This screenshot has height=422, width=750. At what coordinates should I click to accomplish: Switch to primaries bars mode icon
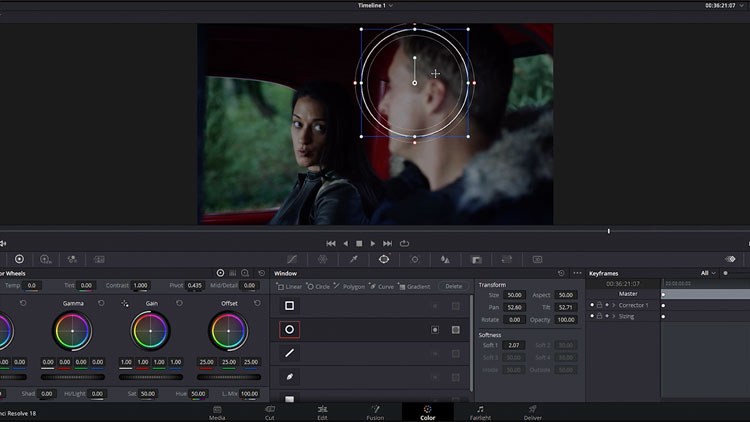[233, 273]
